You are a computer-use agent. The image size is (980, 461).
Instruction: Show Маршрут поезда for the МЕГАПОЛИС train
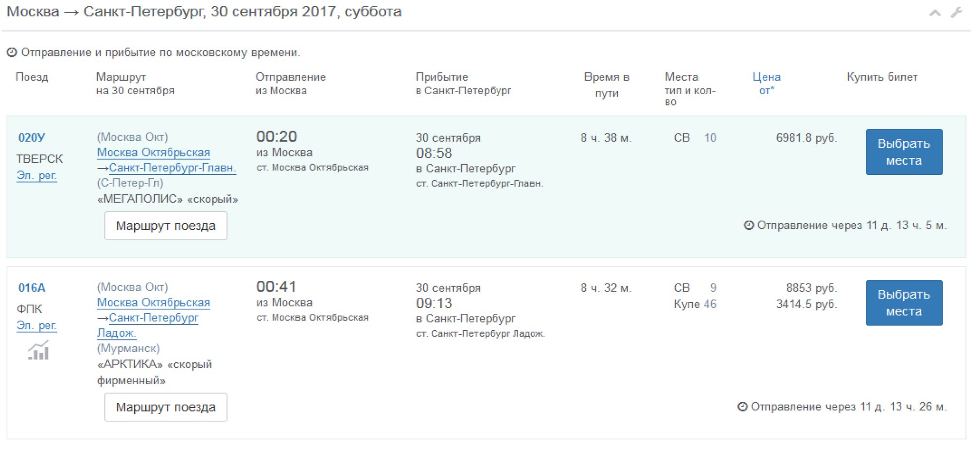point(165,226)
